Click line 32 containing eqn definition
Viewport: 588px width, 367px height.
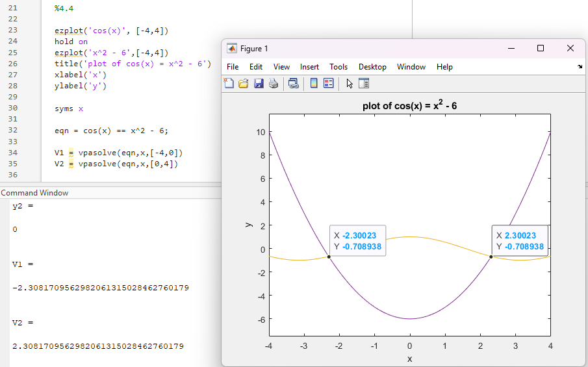[111, 131]
